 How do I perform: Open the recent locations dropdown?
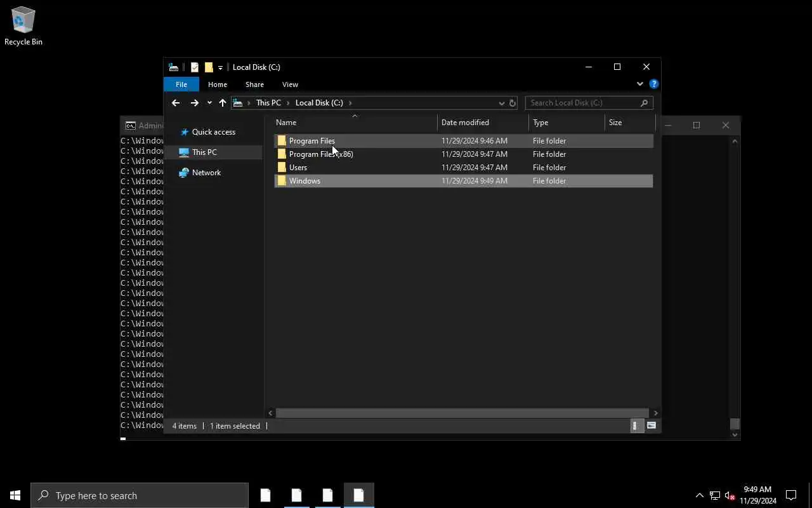(209, 103)
